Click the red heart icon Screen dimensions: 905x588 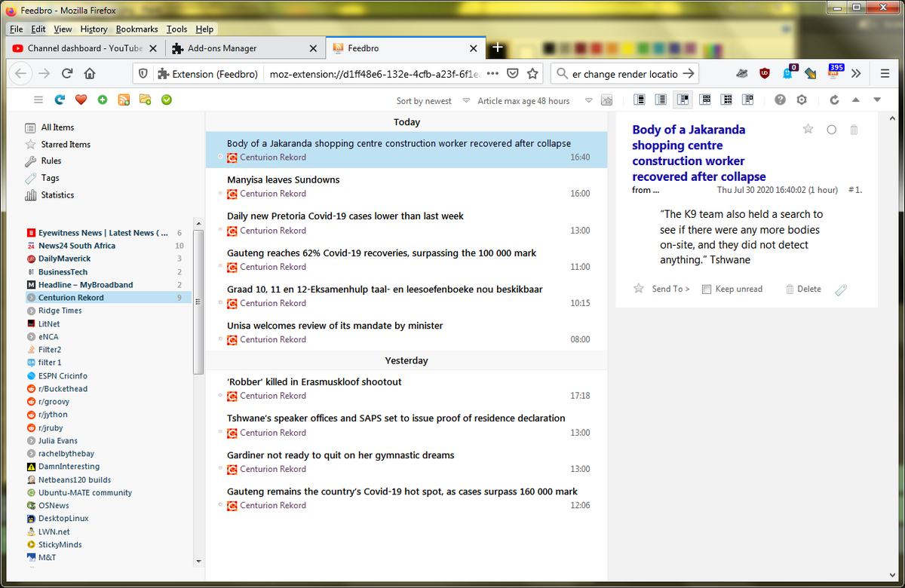pyautogui.click(x=81, y=100)
